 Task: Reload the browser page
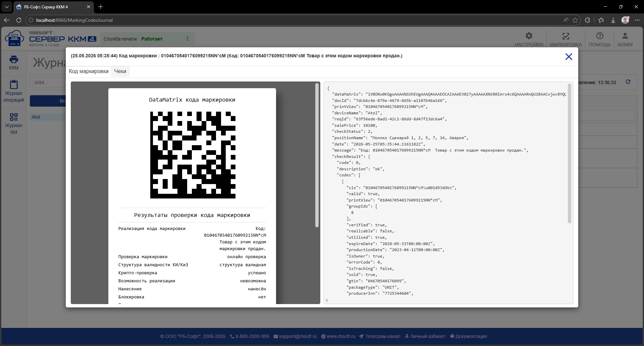pos(19,20)
